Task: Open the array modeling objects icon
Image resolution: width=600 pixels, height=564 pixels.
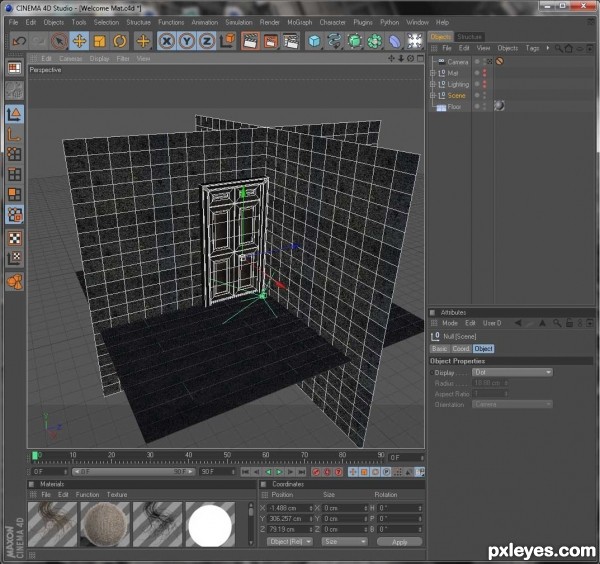Action: pyautogui.click(x=375, y=41)
